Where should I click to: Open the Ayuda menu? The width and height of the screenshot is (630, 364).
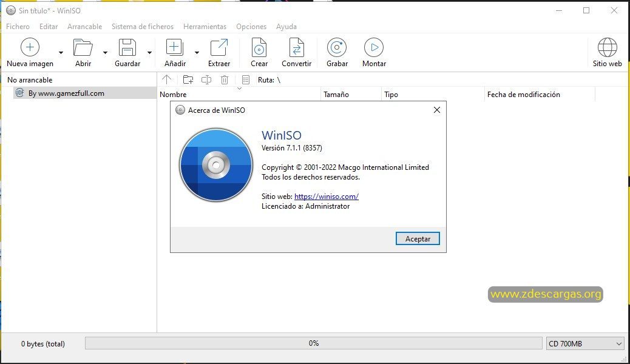286,27
